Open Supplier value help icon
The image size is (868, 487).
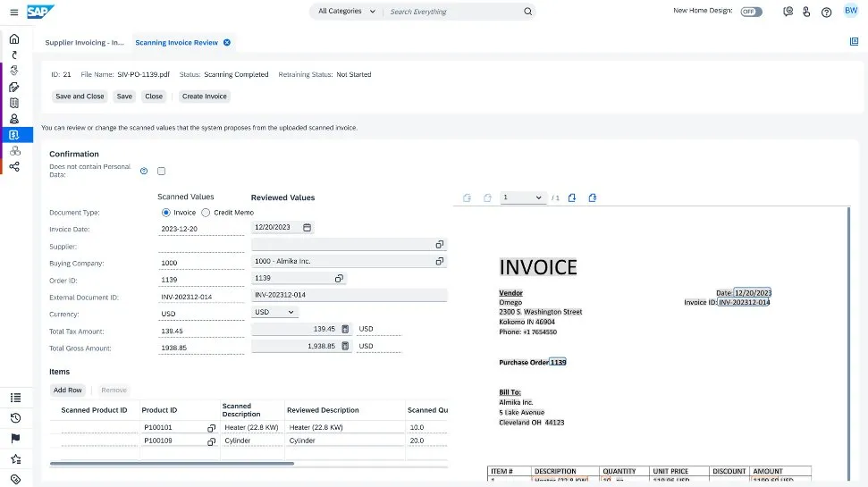click(x=440, y=244)
